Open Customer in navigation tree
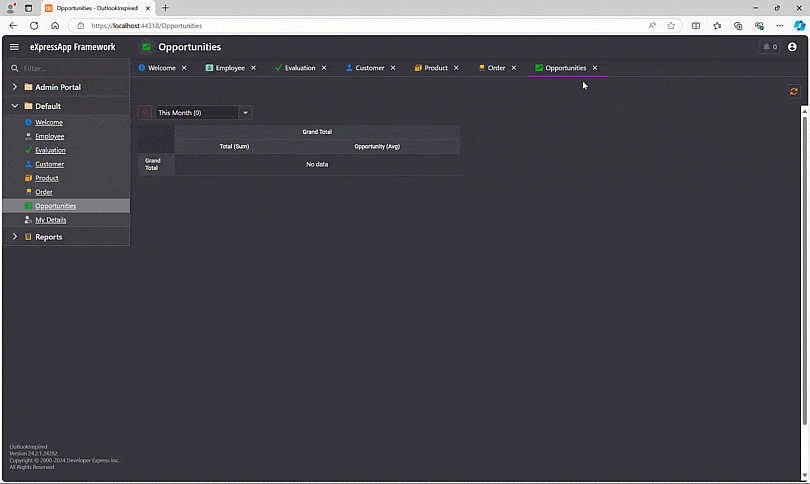 coord(50,164)
